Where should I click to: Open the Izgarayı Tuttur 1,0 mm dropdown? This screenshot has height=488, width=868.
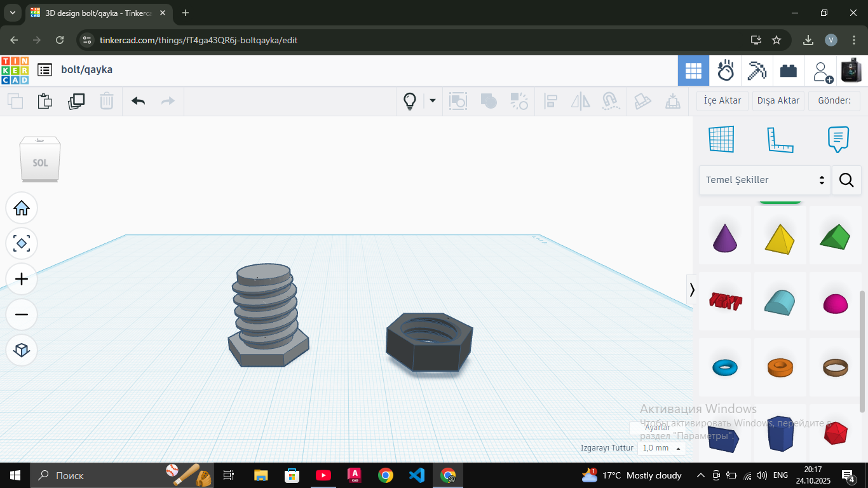pos(662,448)
